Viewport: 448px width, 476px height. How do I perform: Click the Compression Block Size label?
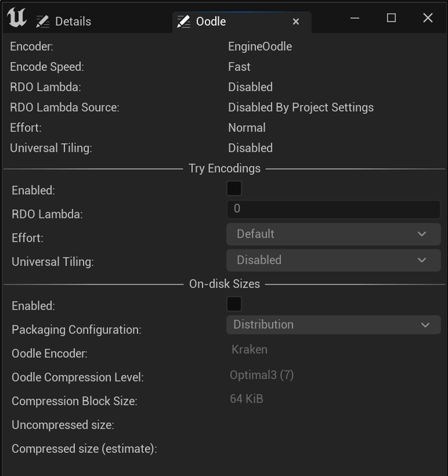click(x=75, y=401)
